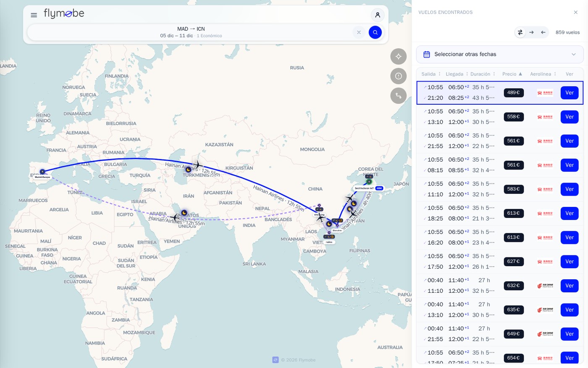The image size is (588, 368).
Task: Sort flights by Aerolínea column
Action: click(543, 74)
